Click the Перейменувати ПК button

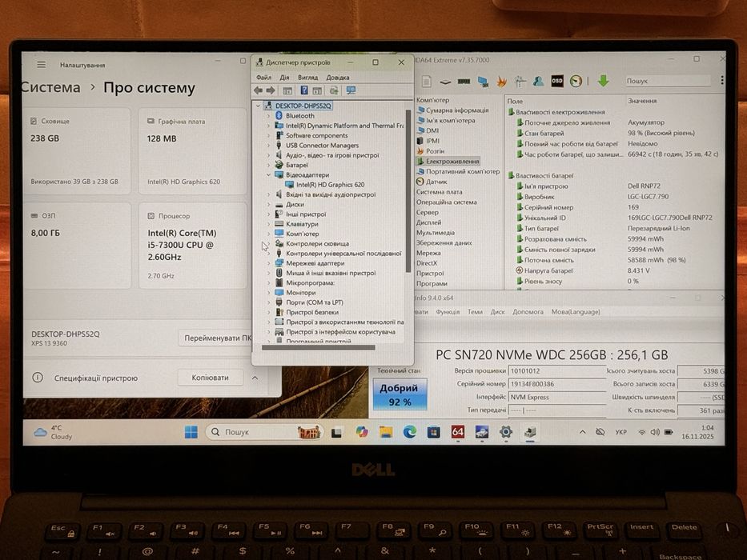(x=216, y=338)
